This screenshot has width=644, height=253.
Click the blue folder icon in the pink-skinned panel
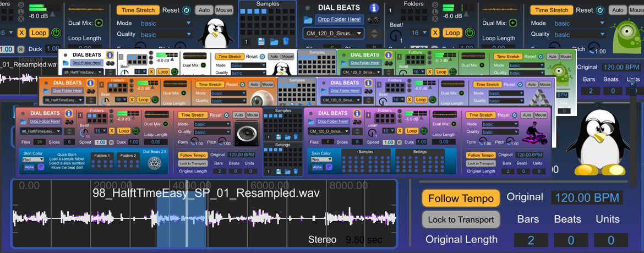(x=312, y=121)
